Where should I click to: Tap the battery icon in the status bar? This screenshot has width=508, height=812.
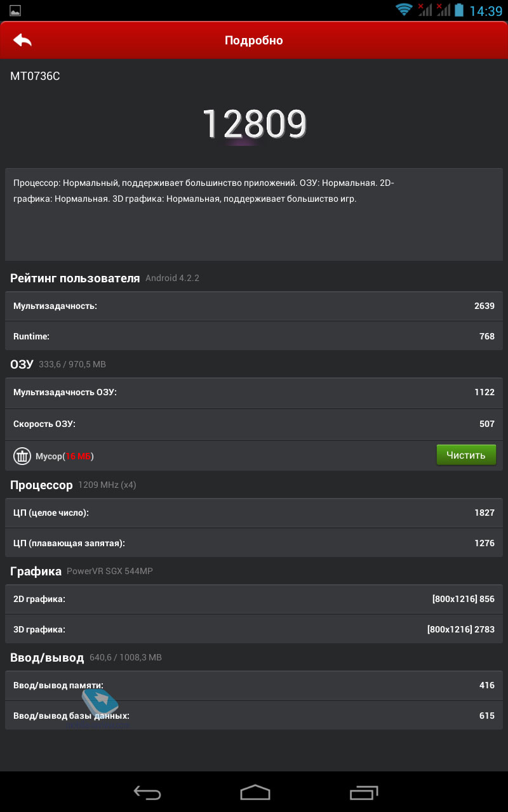tap(458, 10)
